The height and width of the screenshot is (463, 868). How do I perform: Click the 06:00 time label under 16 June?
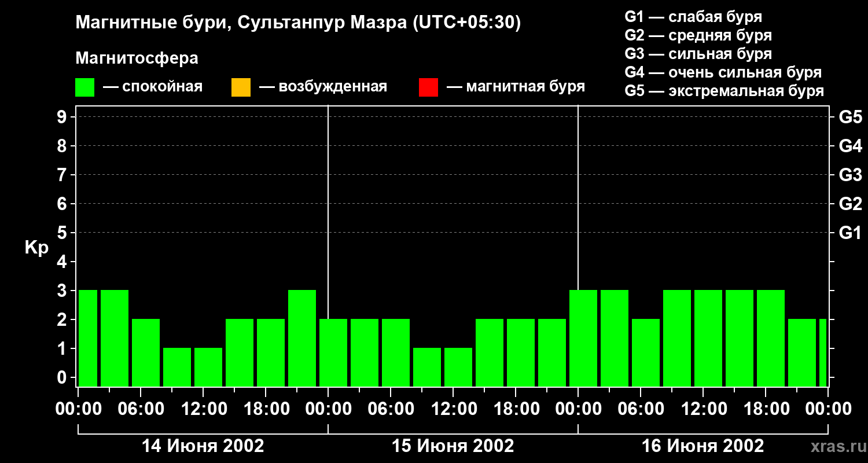pyautogui.click(x=641, y=409)
